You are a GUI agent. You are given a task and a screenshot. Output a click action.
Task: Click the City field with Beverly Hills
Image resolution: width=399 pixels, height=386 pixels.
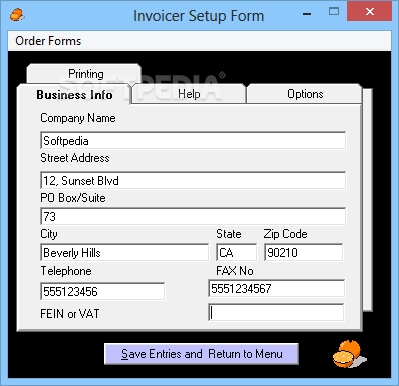125,252
